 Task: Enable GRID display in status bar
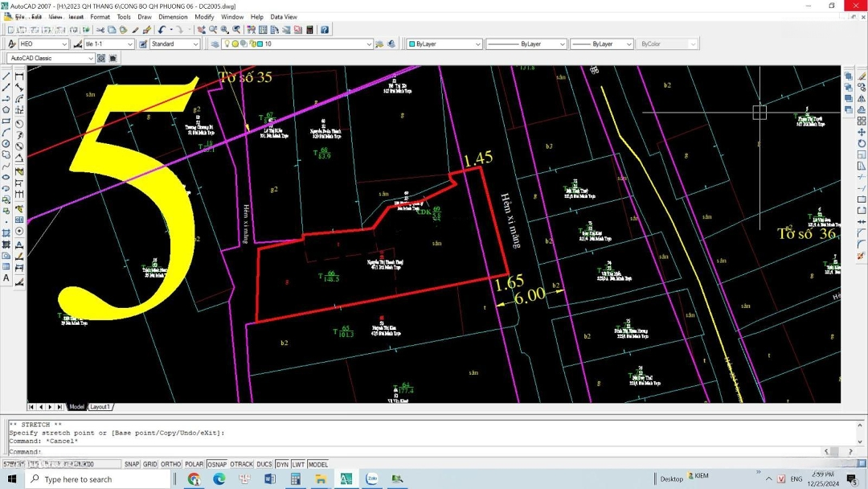point(150,464)
